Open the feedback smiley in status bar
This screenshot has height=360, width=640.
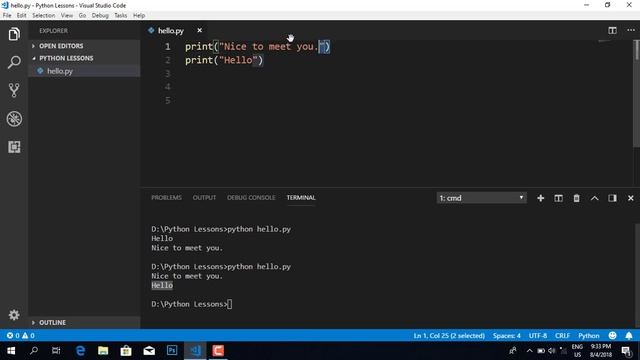[612, 336]
